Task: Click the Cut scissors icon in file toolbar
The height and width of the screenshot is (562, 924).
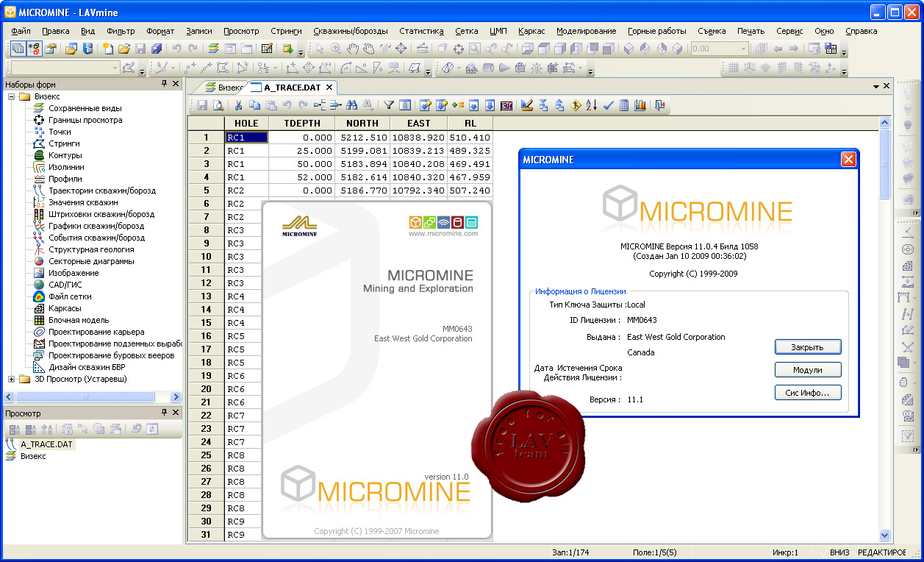Action: (x=239, y=105)
